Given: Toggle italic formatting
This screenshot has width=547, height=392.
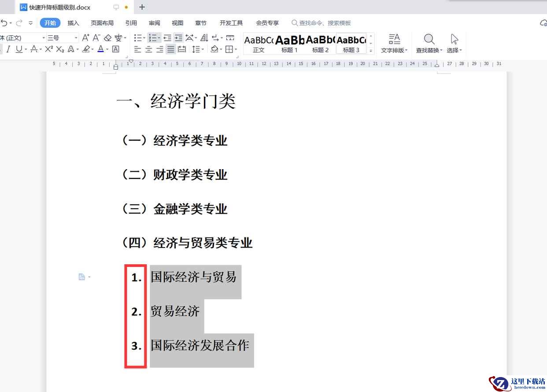Looking at the screenshot, I should [x=8, y=49].
